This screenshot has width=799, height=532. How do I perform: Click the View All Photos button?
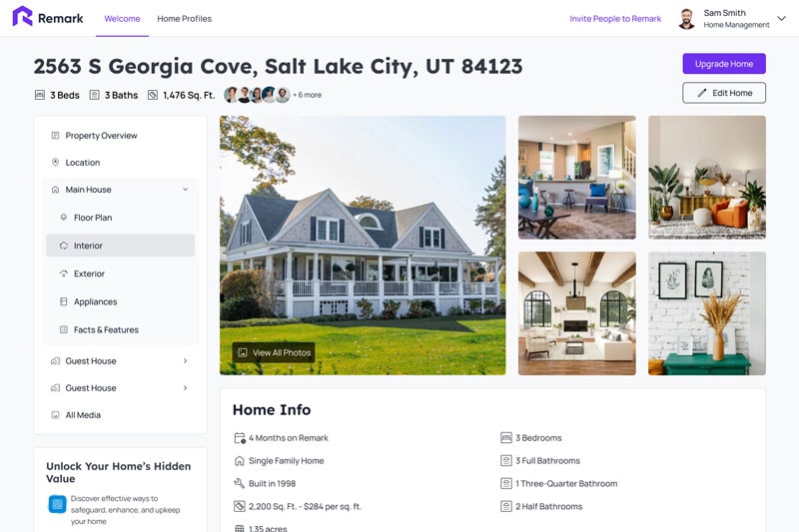click(274, 352)
